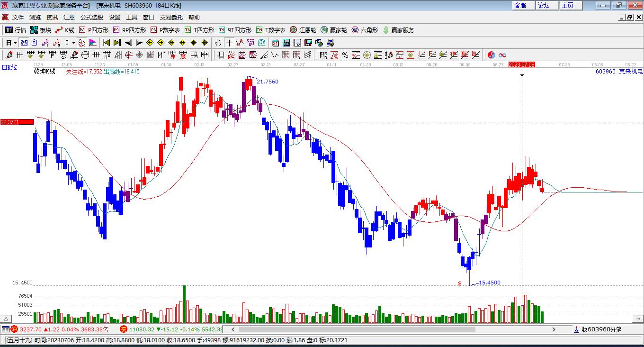Open the 浏览 menu
The height and width of the screenshot is (347, 644).
click(35, 17)
